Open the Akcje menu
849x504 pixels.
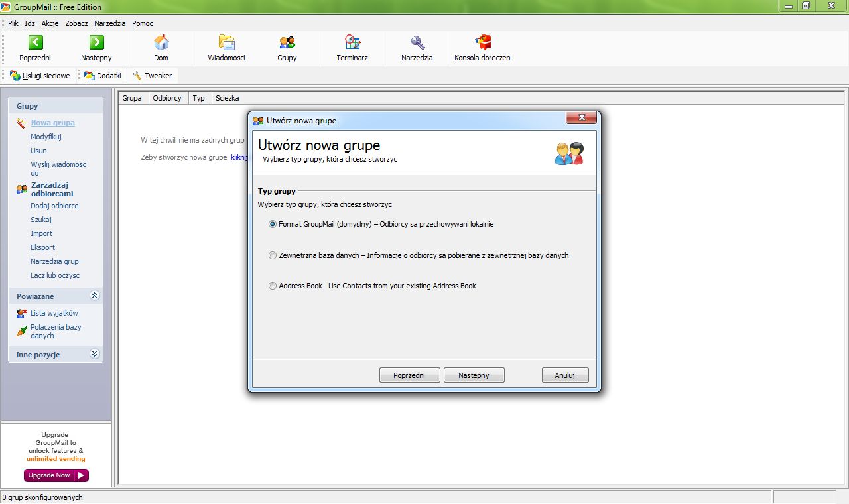[x=50, y=23]
